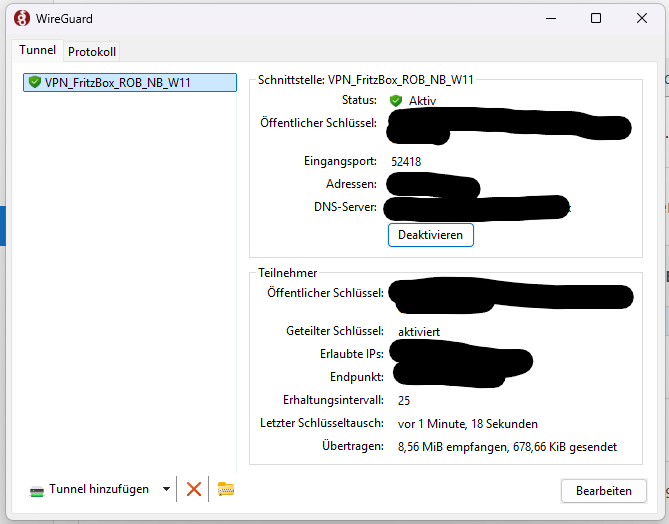Click the red X remove tunnel icon

tap(194, 489)
